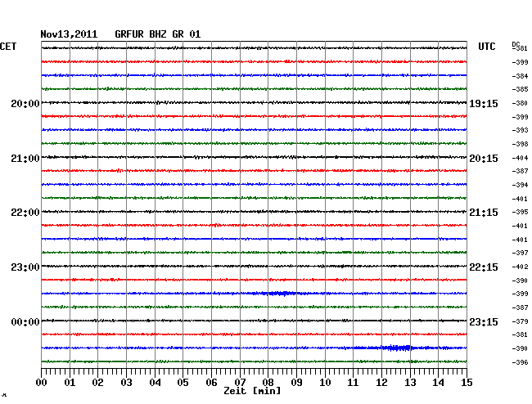Screen dimensions: 532x404
Task: Select the 22:00 CET time label
Action: [x=25, y=213]
